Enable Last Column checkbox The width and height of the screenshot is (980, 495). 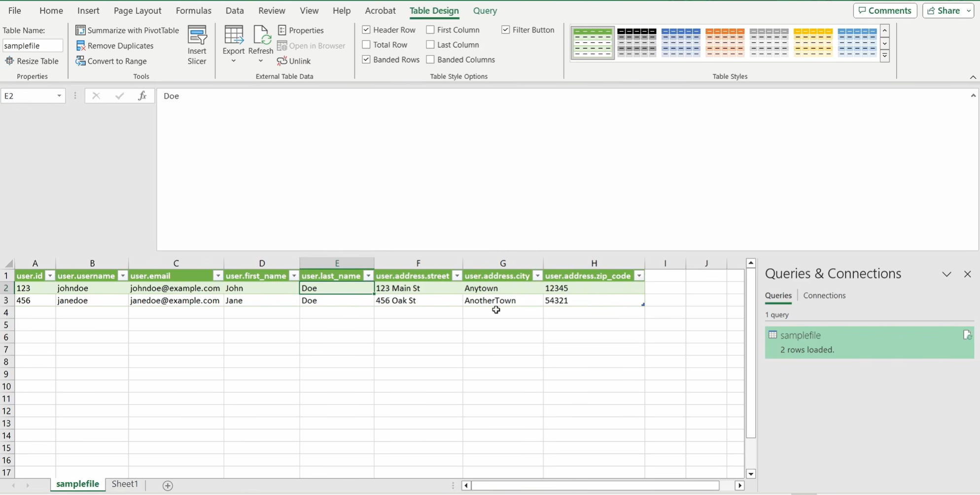click(430, 44)
